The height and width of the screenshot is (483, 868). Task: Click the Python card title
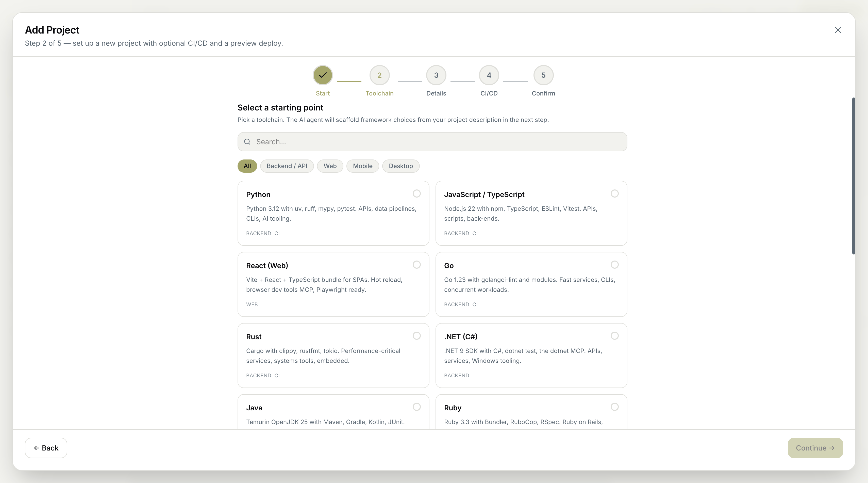tap(258, 195)
